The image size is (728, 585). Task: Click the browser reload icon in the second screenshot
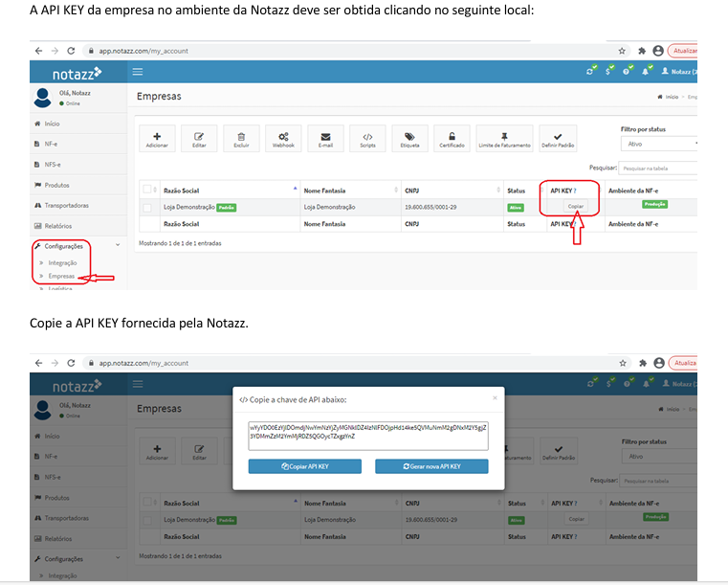(x=71, y=363)
